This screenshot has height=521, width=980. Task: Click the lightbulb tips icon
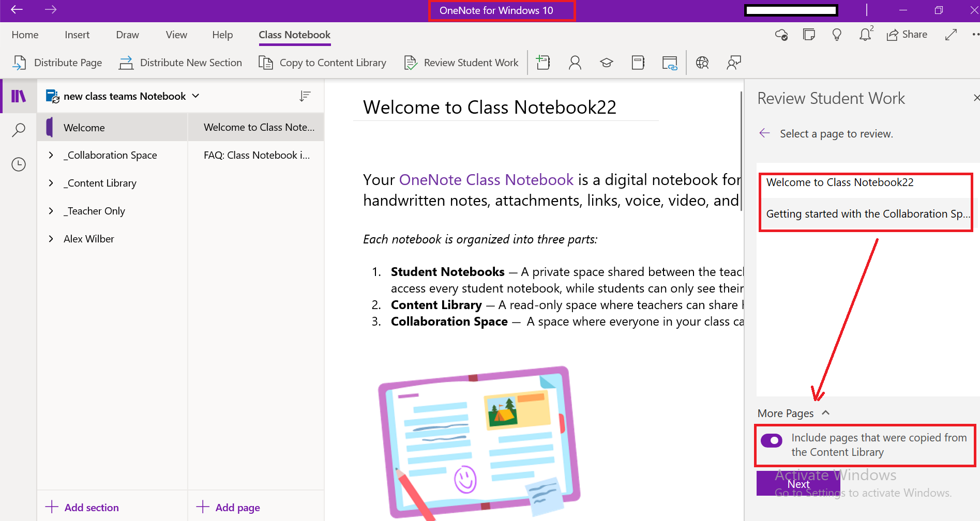[837, 35]
